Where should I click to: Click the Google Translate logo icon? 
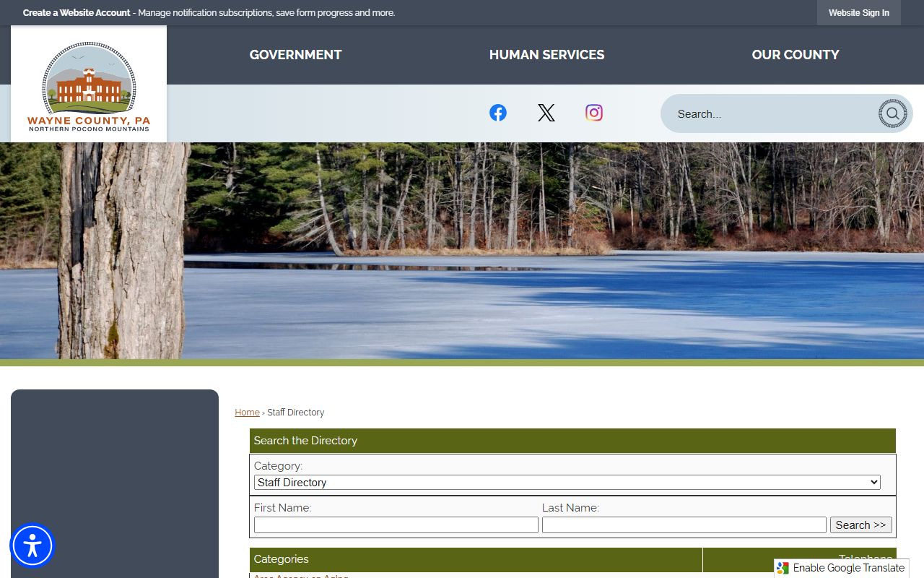pyautogui.click(x=783, y=568)
